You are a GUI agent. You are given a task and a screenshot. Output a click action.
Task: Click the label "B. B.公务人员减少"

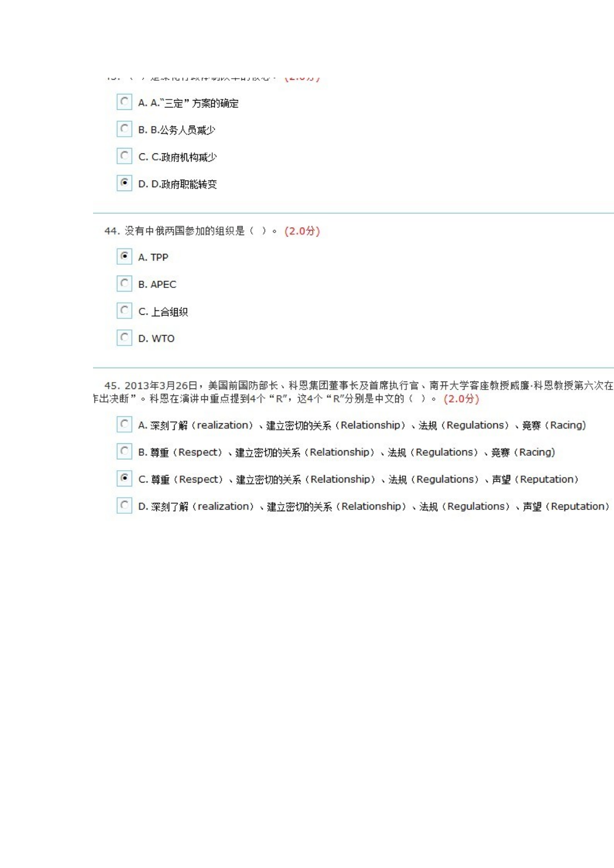tap(177, 130)
